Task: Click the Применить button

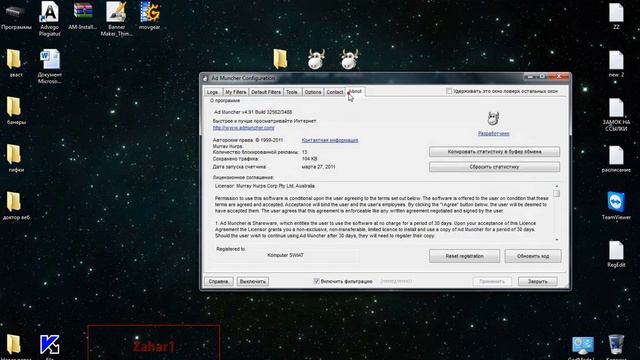Action: [492, 282]
